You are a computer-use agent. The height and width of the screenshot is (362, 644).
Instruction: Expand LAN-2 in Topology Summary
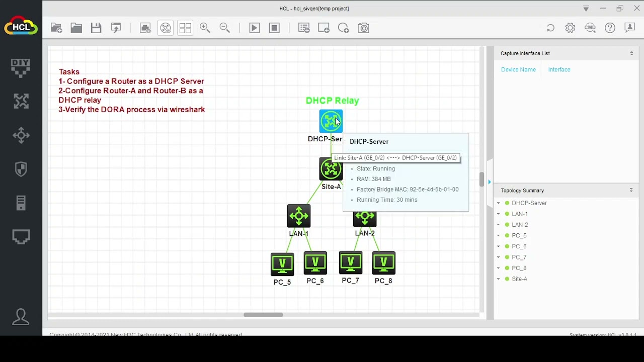coord(499,225)
